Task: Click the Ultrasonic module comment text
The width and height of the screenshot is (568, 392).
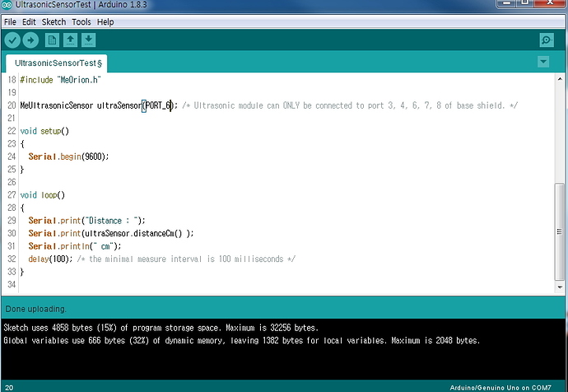Action: click(x=350, y=105)
